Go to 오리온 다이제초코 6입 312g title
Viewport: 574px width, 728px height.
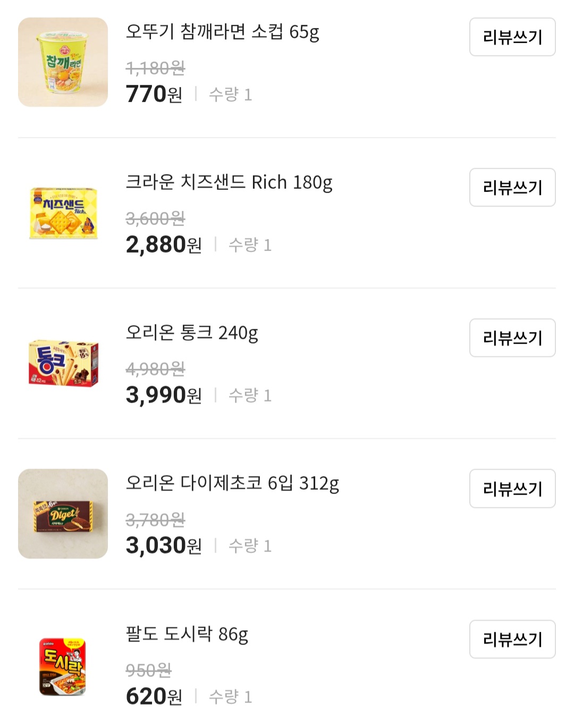[x=232, y=483]
